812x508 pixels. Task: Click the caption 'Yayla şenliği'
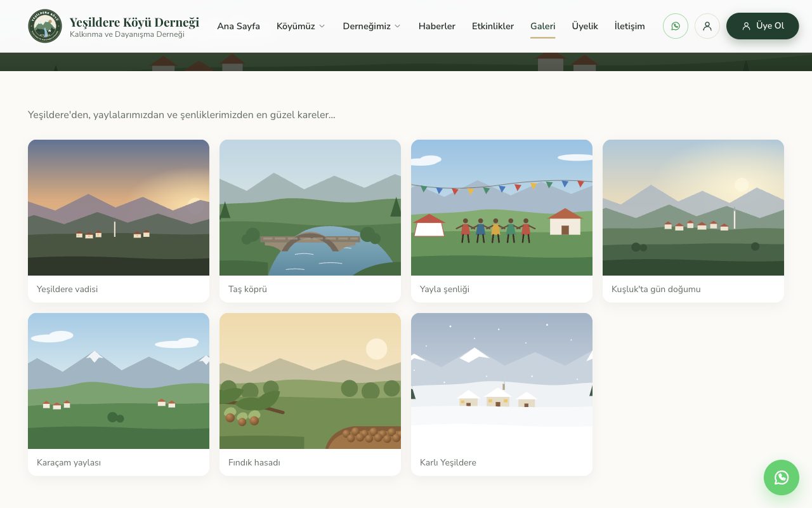[x=445, y=289]
